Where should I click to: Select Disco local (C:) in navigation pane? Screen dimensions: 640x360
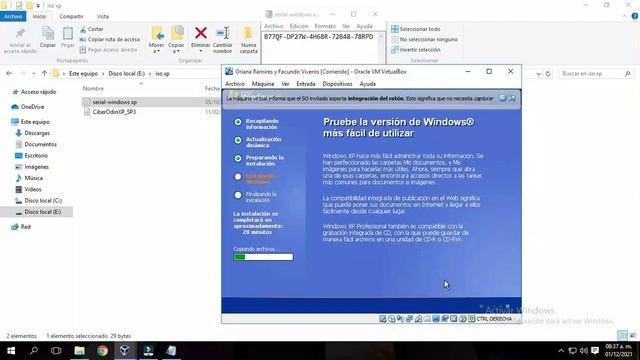pos(43,200)
